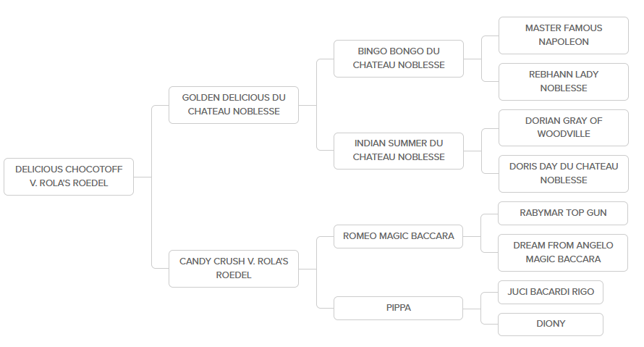Select the upper parent of Pippa
Screen dimensions: 644x347
550,292
